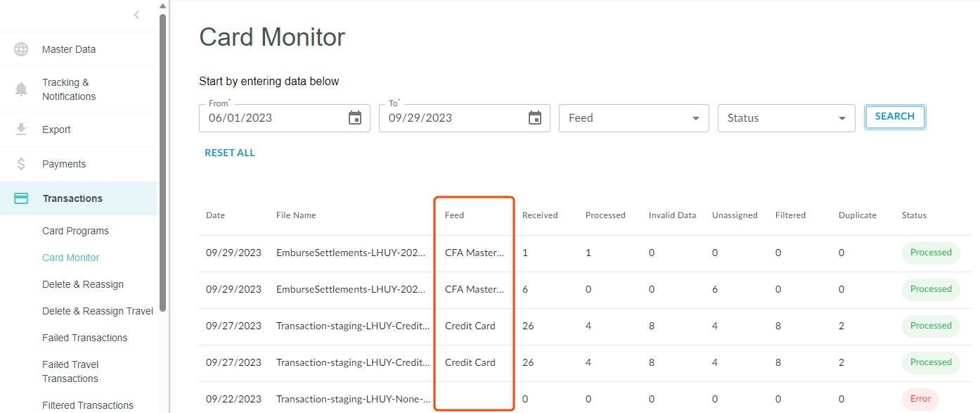This screenshot has width=980, height=413.
Task: Open the From date calendar picker
Action: tap(355, 118)
